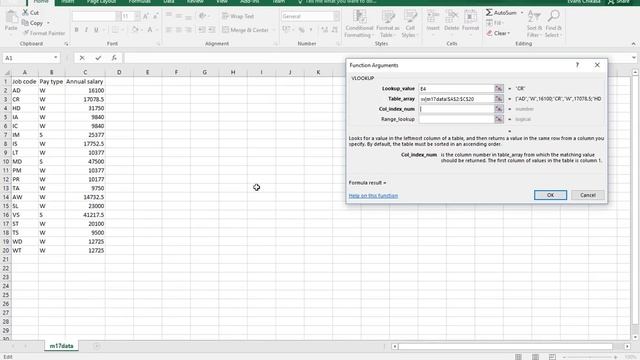Click the Center alignment icon
Screen dimensions: 640x360
179,30
